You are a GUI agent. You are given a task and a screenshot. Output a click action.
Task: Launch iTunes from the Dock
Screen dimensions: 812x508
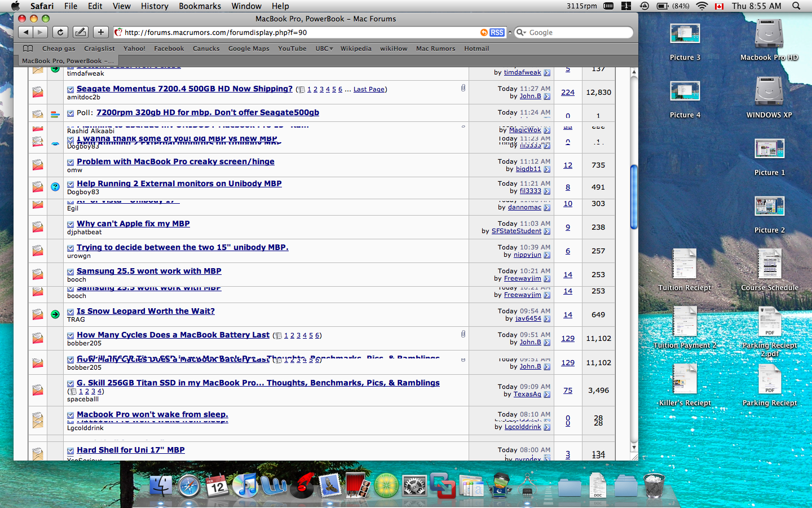[x=245, y=485]
